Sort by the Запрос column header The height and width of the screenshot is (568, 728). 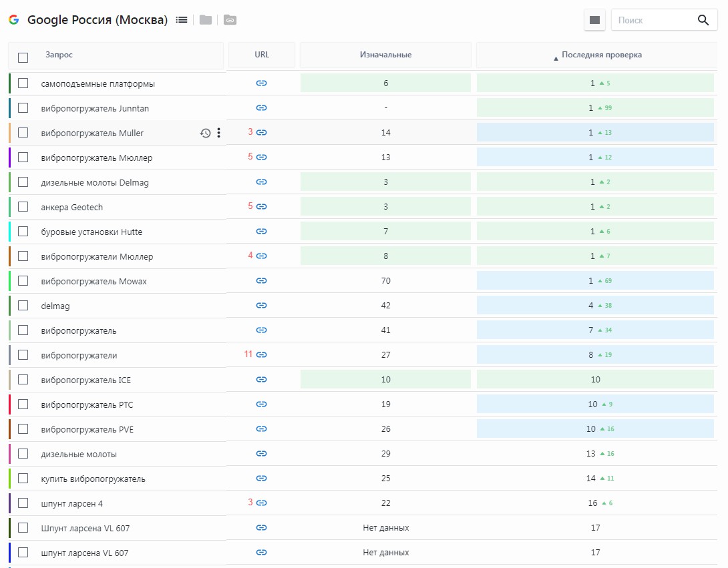(x=59, y=55)
